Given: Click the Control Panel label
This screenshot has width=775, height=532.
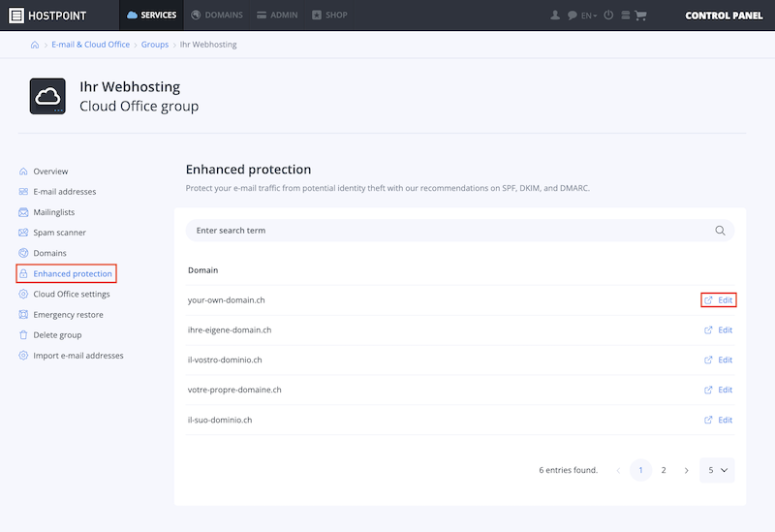Looking at the screenshot, I should tap(724, 16).
